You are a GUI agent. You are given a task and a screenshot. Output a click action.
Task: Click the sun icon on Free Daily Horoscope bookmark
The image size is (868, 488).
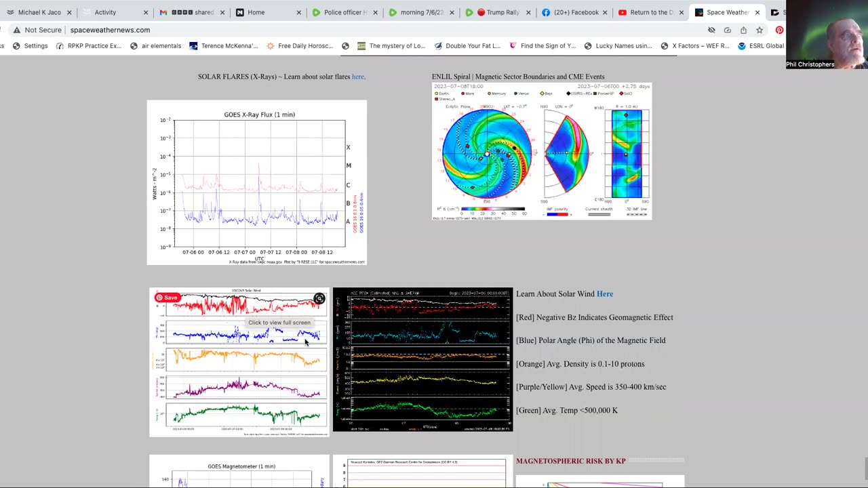(271, 46)
